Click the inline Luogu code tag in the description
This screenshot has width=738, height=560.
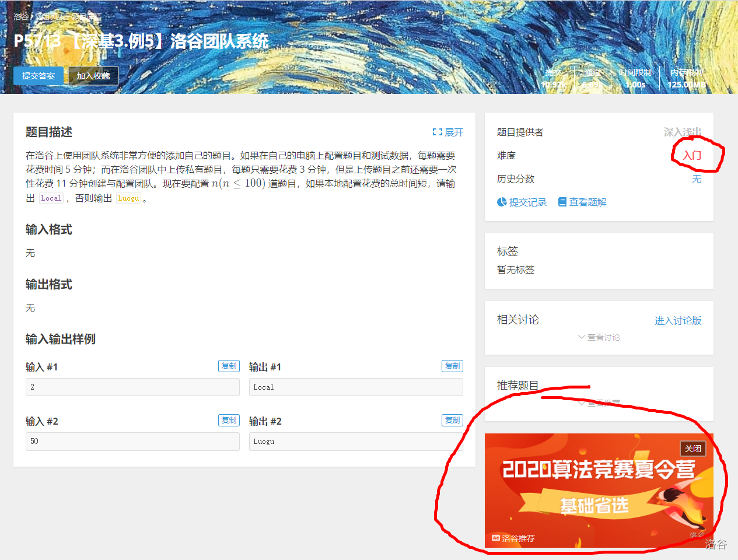coord(128,198)
